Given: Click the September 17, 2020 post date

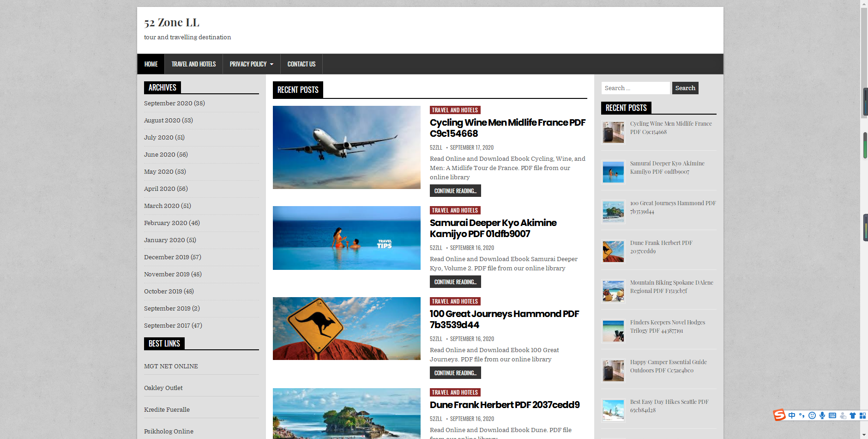Looking at the screenshot, I should point(472,147).
